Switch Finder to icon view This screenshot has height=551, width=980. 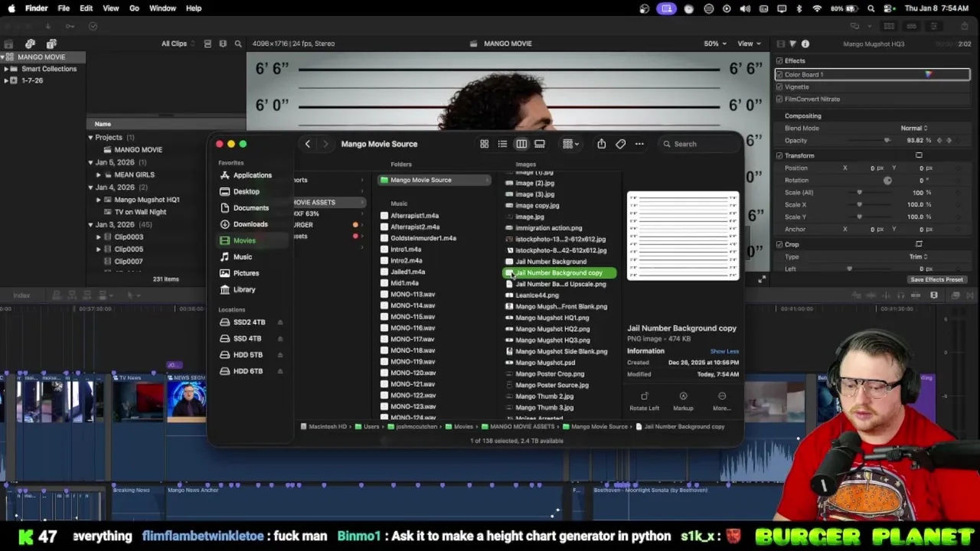tap(484, 144)
